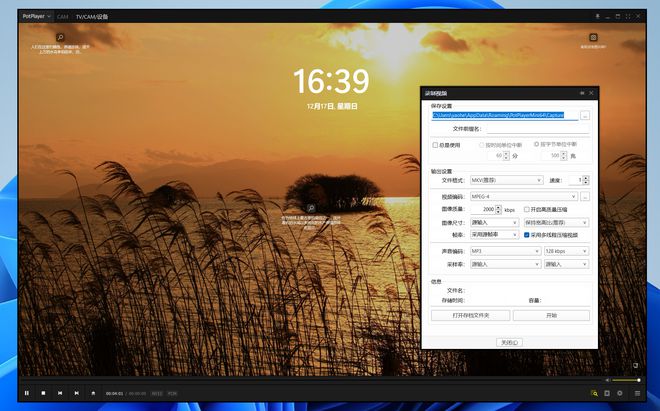
Task: Click the save path input field
Action: point(504,115)
